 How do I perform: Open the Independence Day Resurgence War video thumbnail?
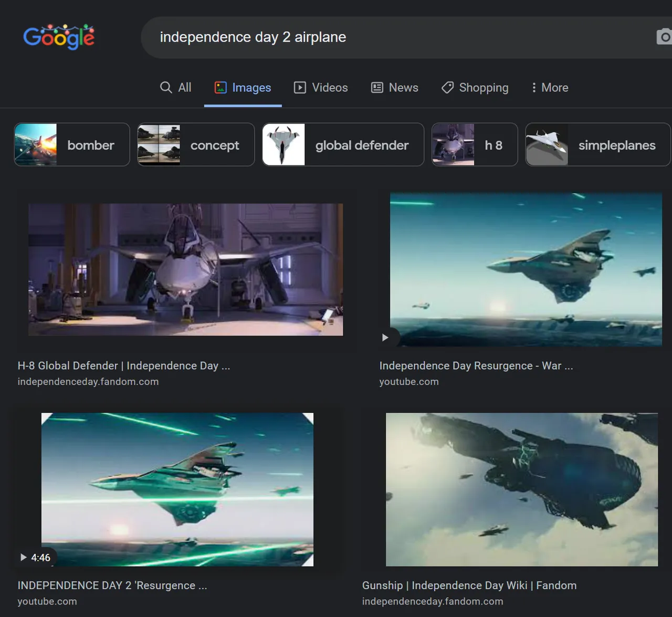(526, 269)
